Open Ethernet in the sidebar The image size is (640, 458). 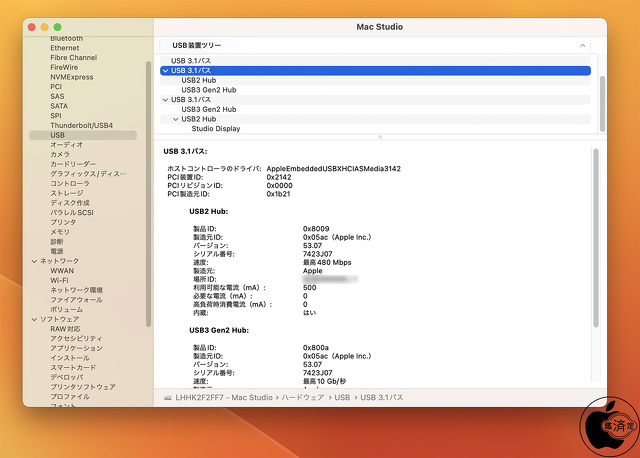[65, 48]
